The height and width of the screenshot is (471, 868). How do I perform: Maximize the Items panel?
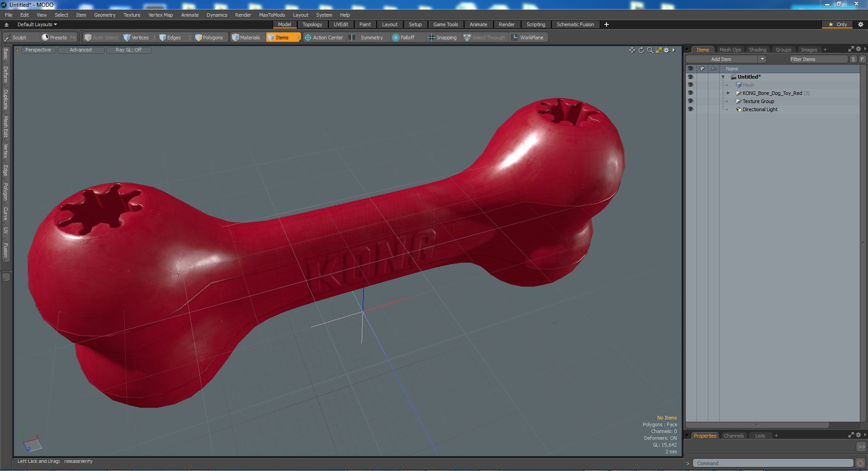[x=851, y=49]
